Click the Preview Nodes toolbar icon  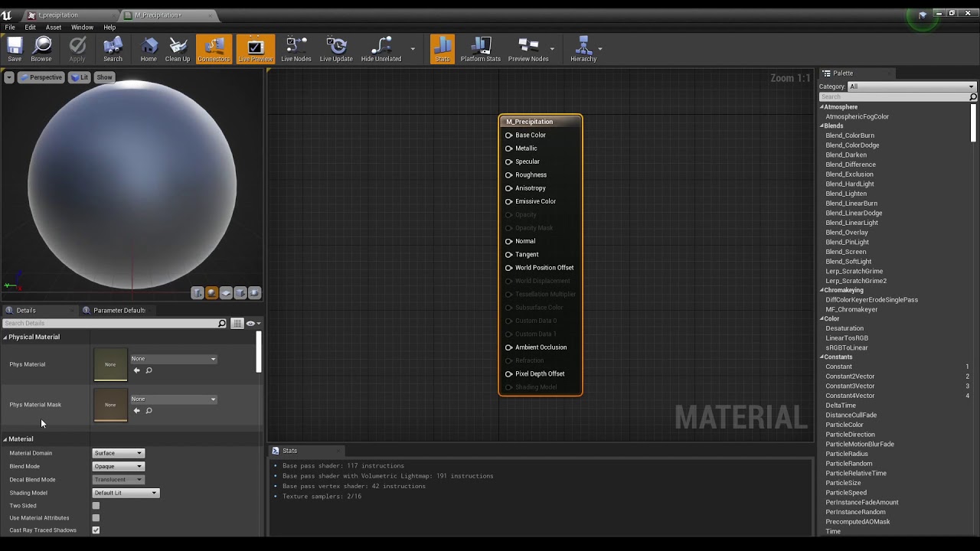pyautogui.click(x=528, y=49)
